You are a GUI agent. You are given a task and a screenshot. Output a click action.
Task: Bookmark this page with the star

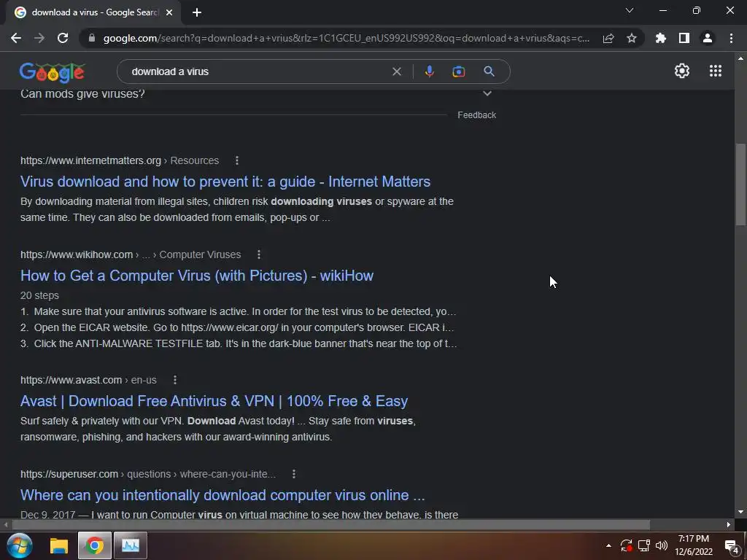pyautogui.click(x=632, y=38)
